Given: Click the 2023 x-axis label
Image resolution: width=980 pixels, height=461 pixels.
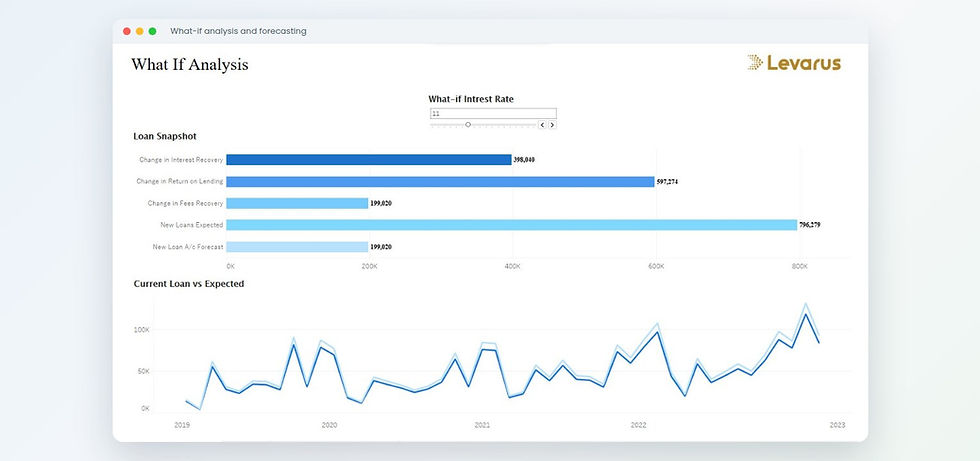Looking at the screenshot, I should click(x=838, y=425).
